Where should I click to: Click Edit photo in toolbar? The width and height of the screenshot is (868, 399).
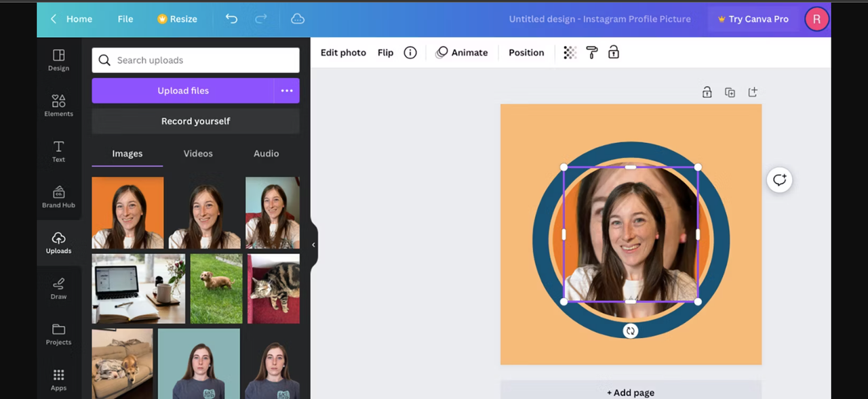pos(343,52)
